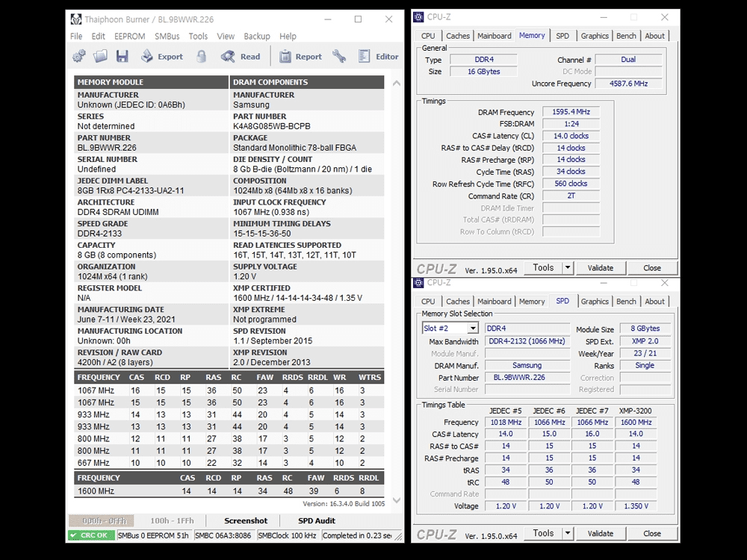Click the DRAM Frequency value 1595.4 MHz

tap(571, 112)
